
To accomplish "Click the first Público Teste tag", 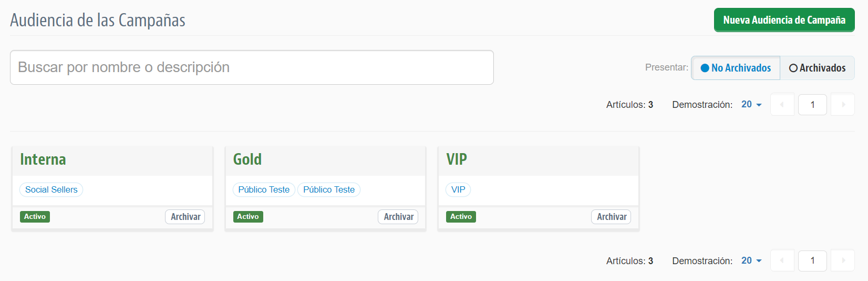I will point(264,189).
